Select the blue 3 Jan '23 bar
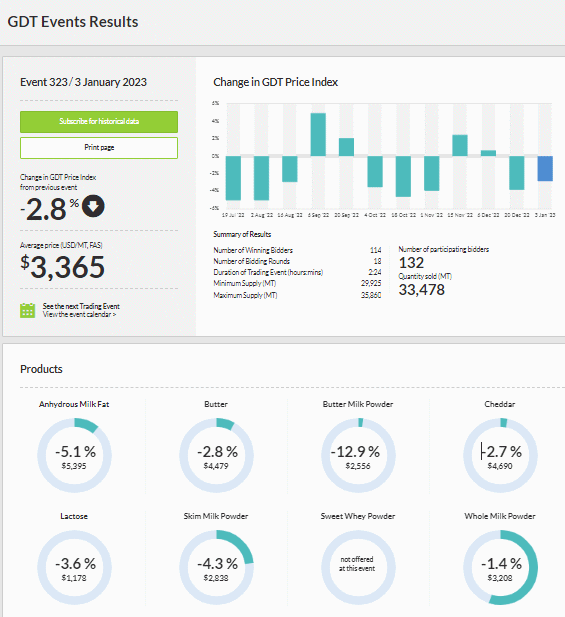This screenshot has height=617, width=565. pos(545,168)
